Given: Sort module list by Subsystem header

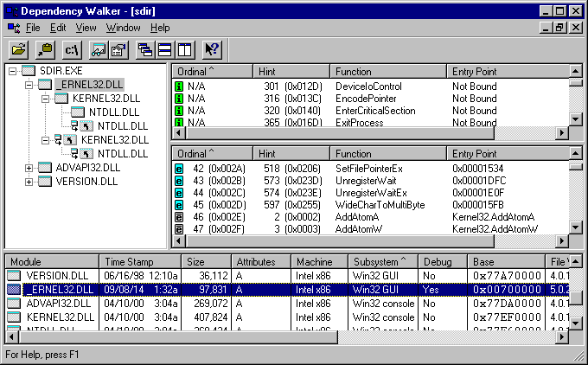Looking at the screenshot, I should tap(383, 262).
